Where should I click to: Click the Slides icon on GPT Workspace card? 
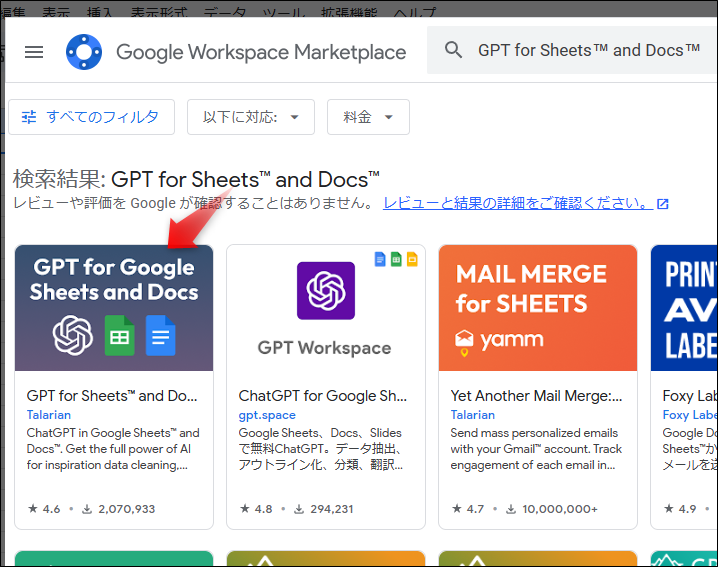pyautogui.click(x=412, y=259)
